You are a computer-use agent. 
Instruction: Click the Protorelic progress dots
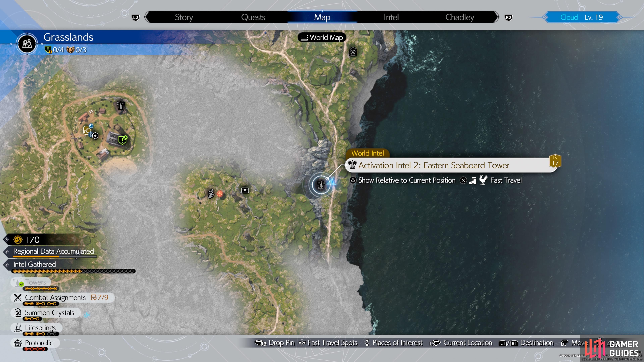(x=35, y=349)
